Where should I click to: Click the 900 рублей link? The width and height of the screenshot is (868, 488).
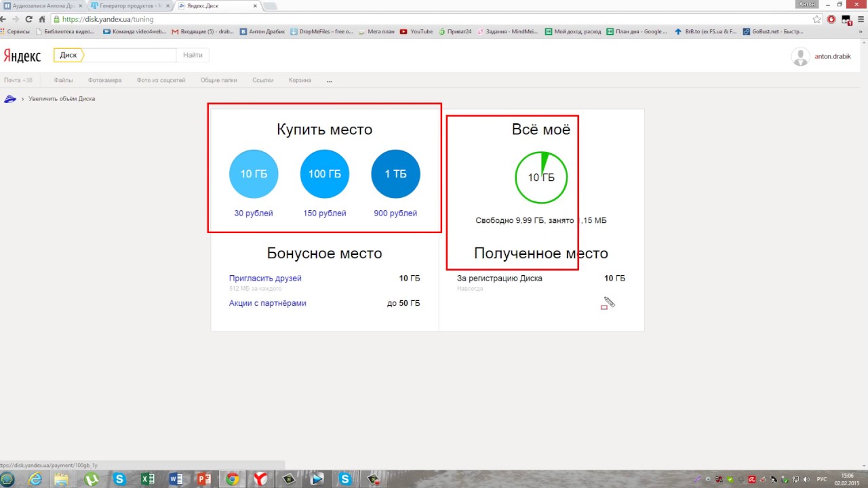click(x=395, y=213)
